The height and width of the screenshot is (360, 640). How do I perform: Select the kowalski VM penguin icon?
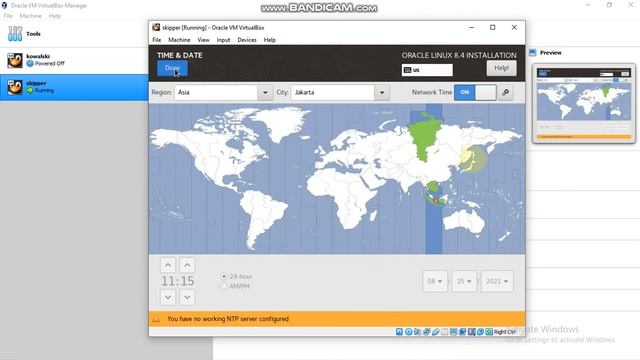pos(15,60)
